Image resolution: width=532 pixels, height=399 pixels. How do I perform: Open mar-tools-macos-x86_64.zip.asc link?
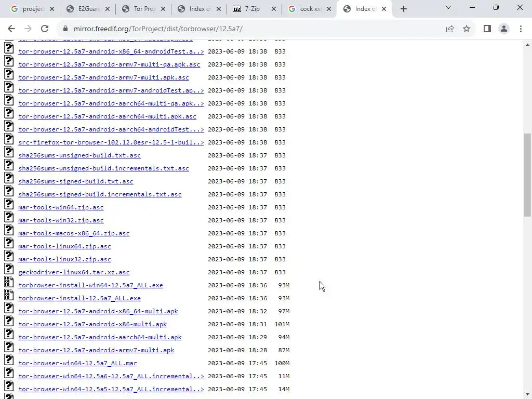point(74,233)
